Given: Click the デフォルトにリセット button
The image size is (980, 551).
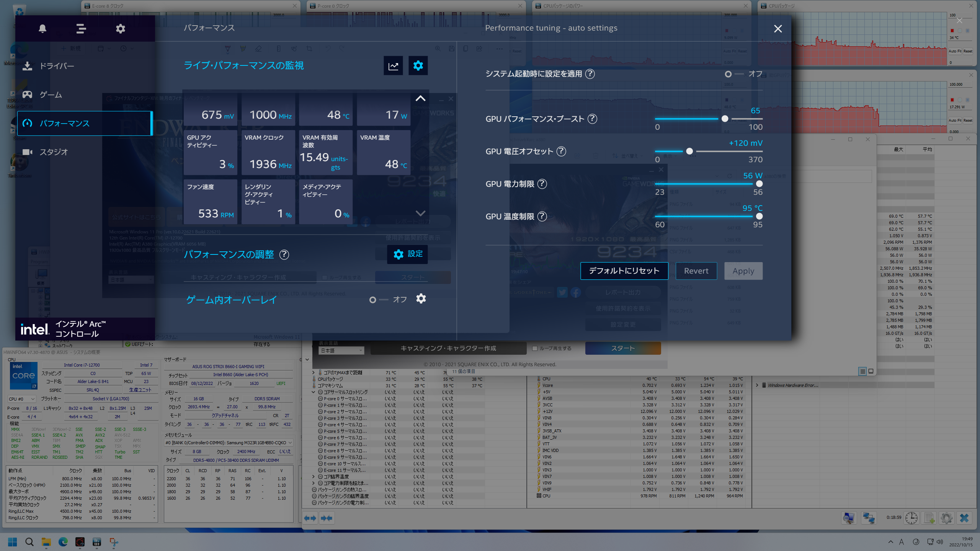Looking at the screenshot, I should [624, 271].
